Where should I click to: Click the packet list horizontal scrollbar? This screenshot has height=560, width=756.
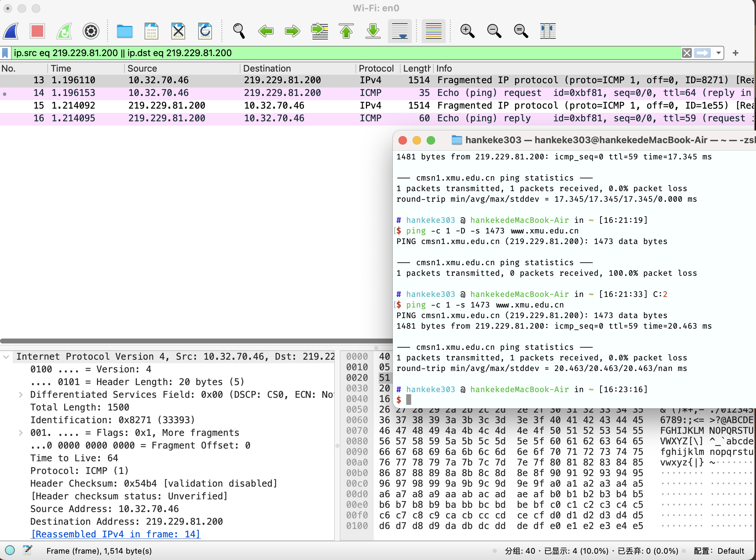[196, 341]
